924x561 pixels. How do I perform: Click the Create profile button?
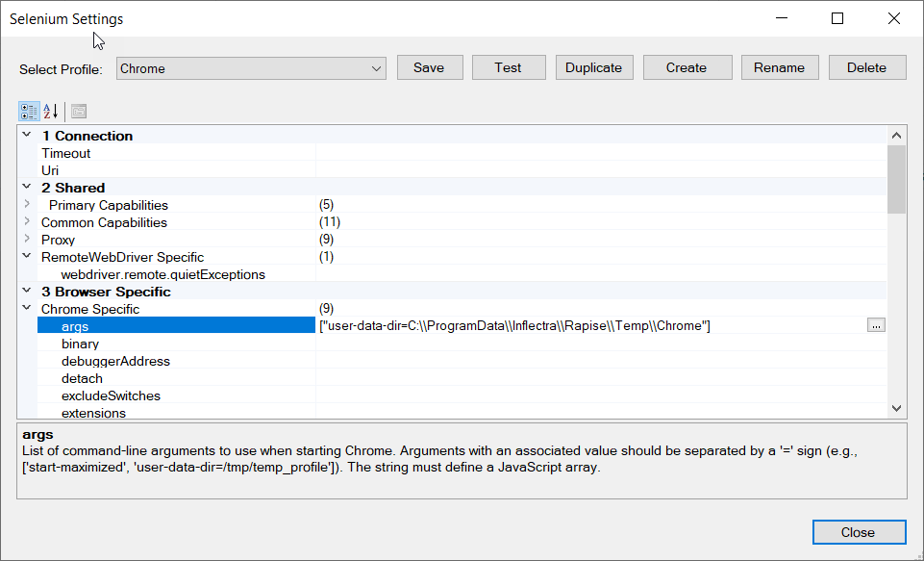(x=686, y=67)
